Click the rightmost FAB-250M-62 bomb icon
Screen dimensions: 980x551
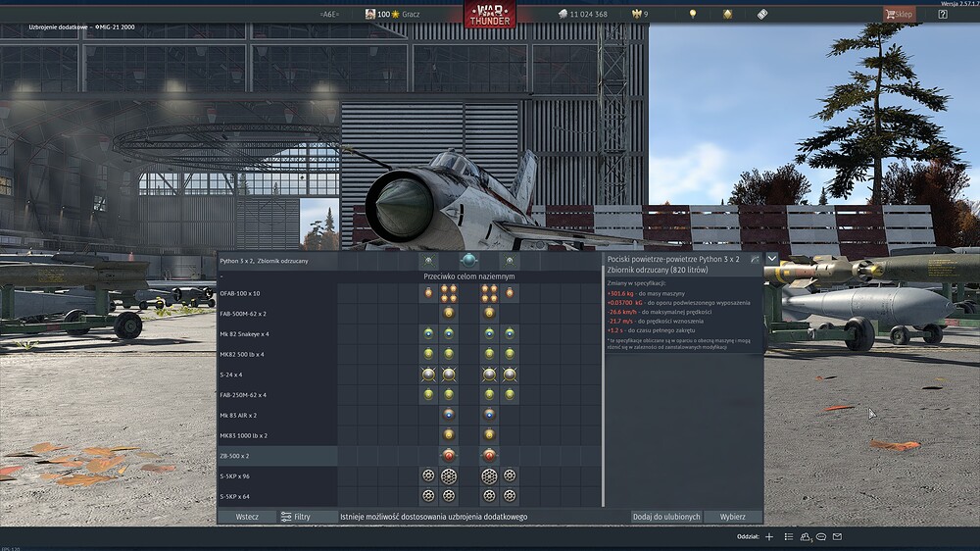tap(510, 395)
